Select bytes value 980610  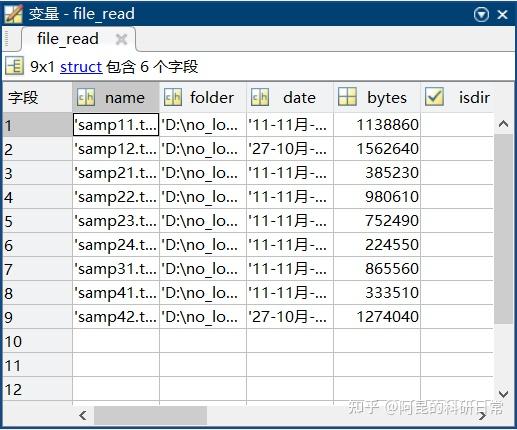tap(377, 197)
